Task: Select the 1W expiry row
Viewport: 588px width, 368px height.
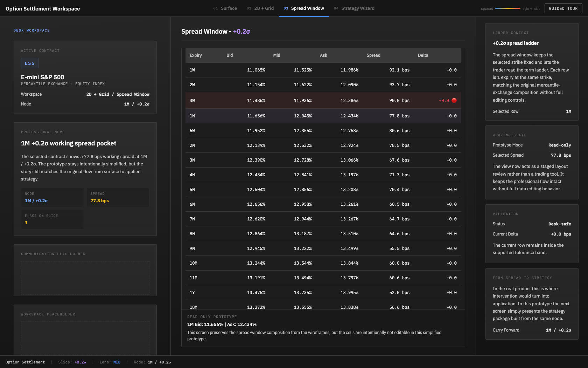Action: 323,70
